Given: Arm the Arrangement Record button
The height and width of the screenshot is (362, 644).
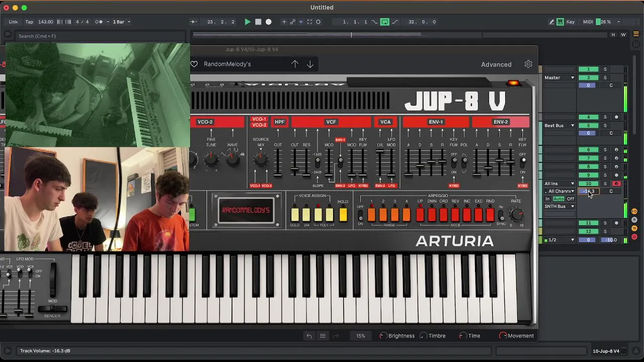Looking at the screenshot, I should click(x=269, y=22).
